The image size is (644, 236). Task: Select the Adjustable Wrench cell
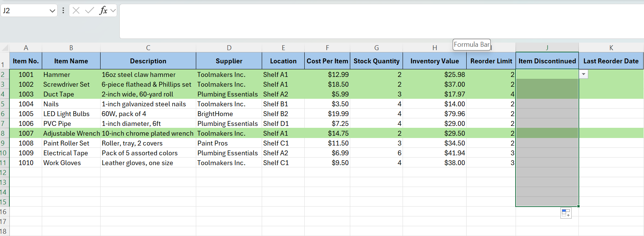coord(71,133)
